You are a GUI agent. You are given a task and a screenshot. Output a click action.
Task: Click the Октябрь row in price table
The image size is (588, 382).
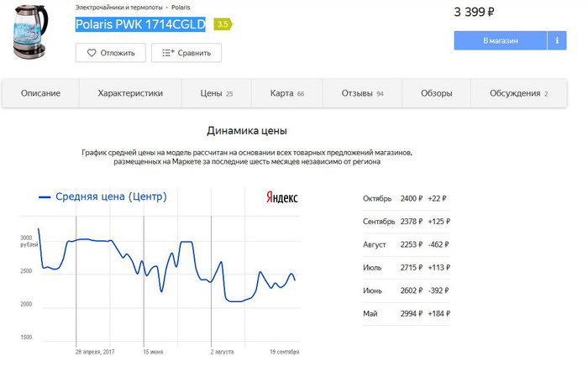[405, 199]
